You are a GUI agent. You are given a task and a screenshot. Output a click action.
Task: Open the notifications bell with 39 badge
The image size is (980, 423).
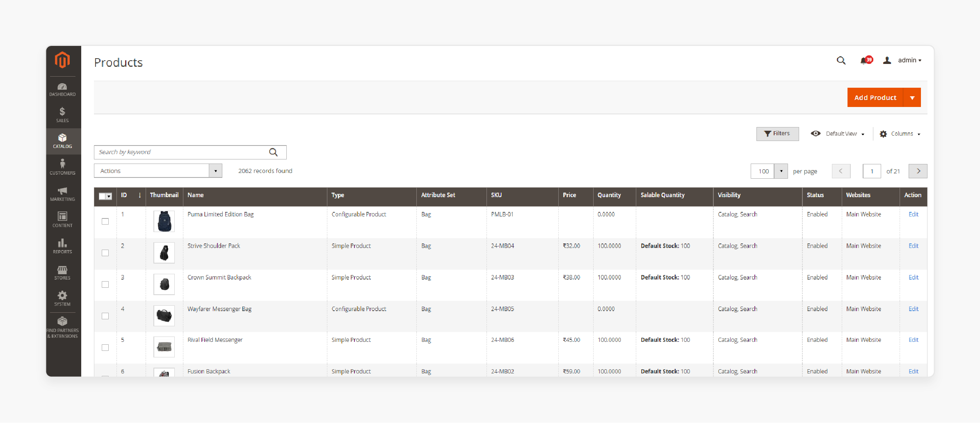pyautogui.click(x=866, y=60)
